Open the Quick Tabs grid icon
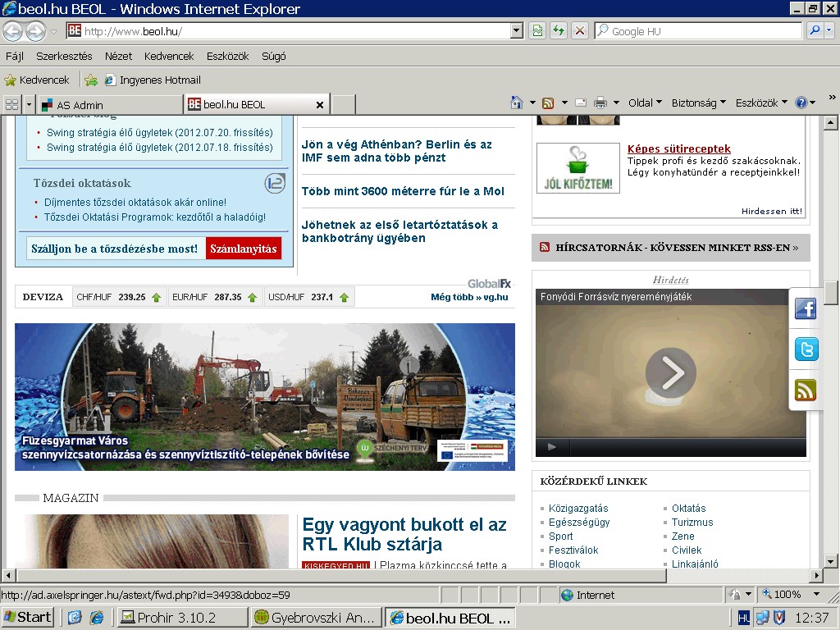 tap(11, 104)
